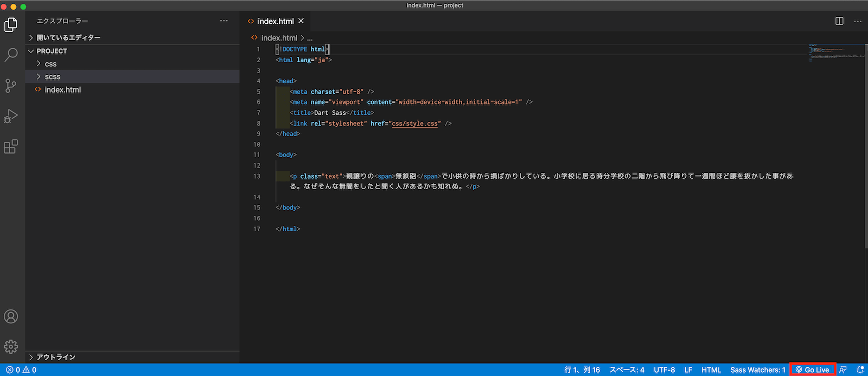Select the index.html editor tab
This screenshot has width=868, height=376.
point(276,21)
